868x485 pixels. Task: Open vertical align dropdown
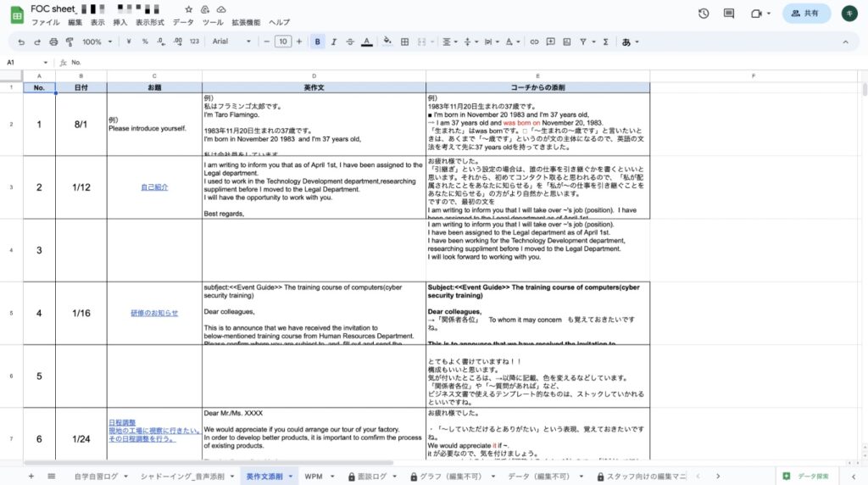tap(470, 42)
